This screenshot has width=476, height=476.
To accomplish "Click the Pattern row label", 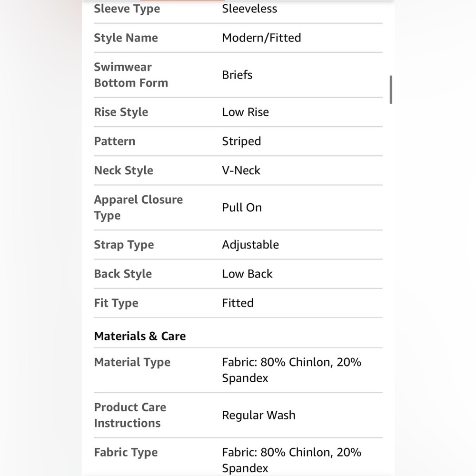I will click(x=114, y=141).
